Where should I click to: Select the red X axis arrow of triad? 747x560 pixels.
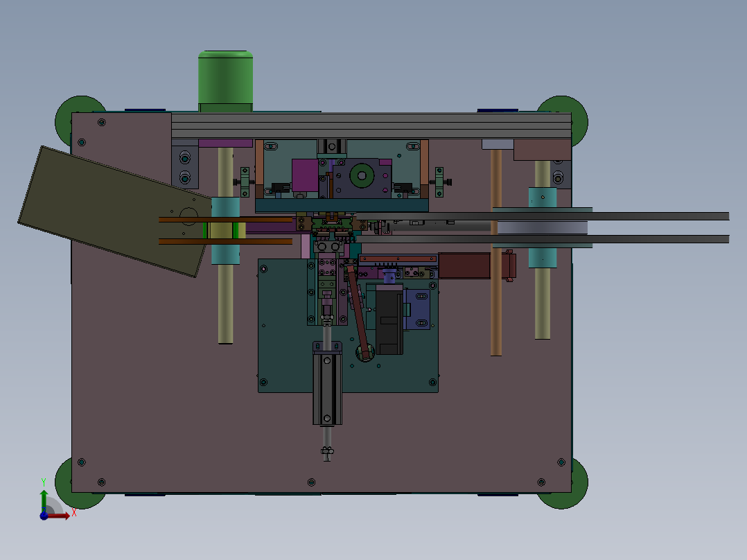coord(58,516)
